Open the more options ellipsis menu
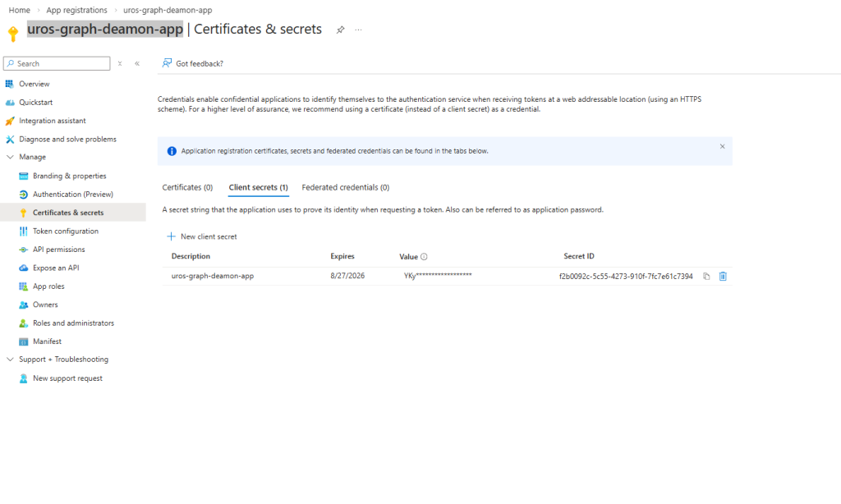Viewport: 841px width, 504px height. pyautogui.click(x=358, y=30)
